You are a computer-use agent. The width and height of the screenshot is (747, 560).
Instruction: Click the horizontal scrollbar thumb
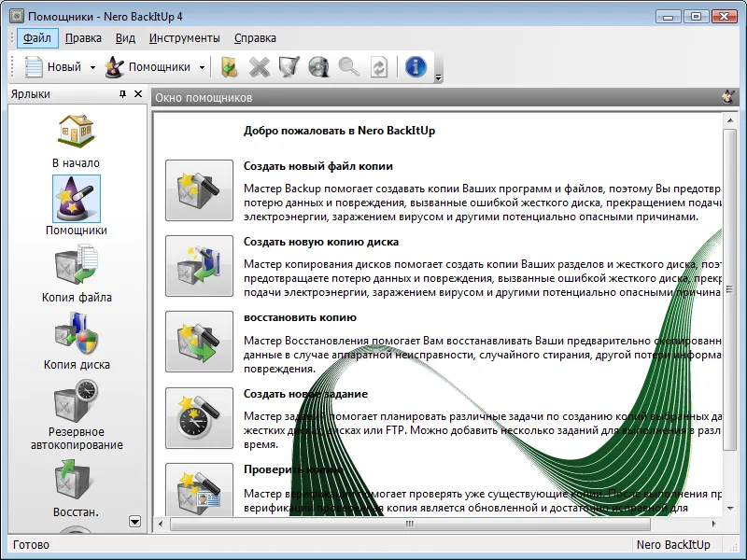(410, 524)
